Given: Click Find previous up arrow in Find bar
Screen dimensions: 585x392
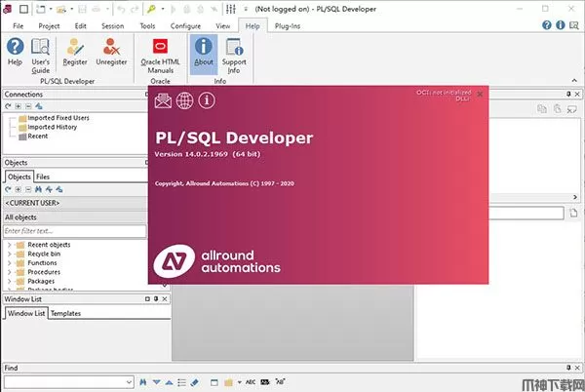Looking at the screenshot, I should pyautogui.click(x=169, y=382).
